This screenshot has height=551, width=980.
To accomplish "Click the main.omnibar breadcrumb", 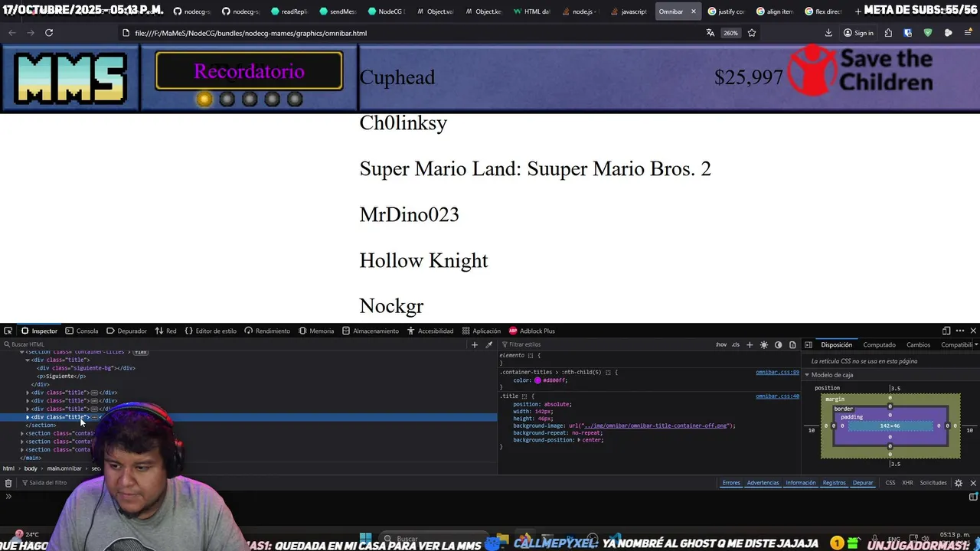I will point(64,468).
